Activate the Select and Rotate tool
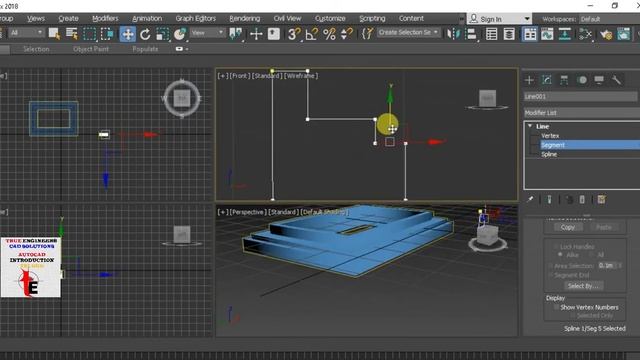The width and height of the screenshot is (640, 360). (145, 34)
